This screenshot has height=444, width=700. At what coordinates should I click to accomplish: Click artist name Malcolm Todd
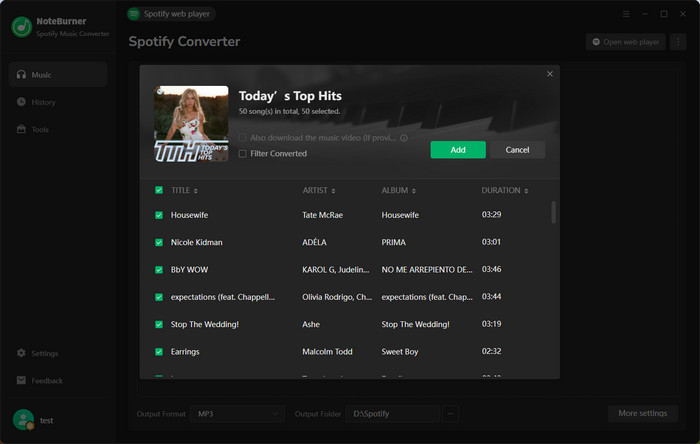click(x=327, y=352)
